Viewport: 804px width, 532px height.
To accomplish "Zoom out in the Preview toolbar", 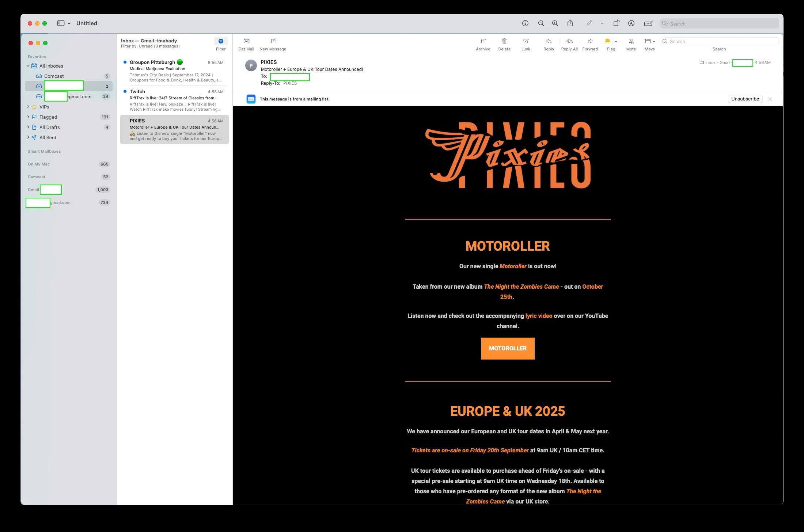I will pyautogui.click(x=541, y=23).
